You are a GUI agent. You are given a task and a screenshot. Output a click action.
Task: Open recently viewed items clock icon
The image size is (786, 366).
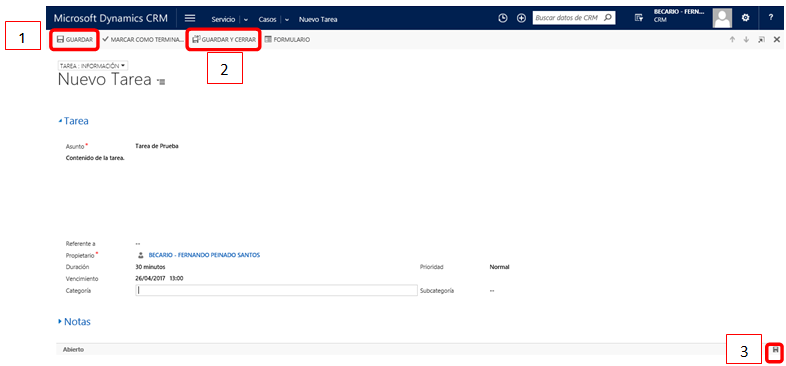point(503,18)
